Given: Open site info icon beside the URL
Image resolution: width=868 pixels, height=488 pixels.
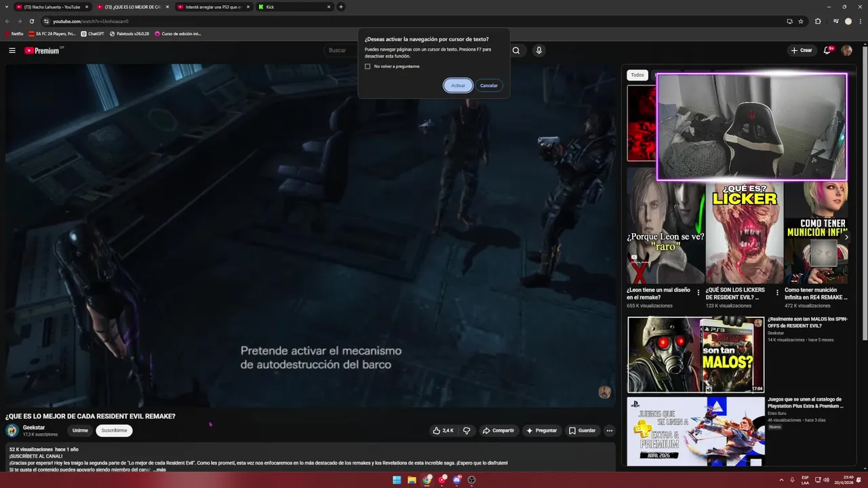Looking at the screenshot, I should point(46,21).
